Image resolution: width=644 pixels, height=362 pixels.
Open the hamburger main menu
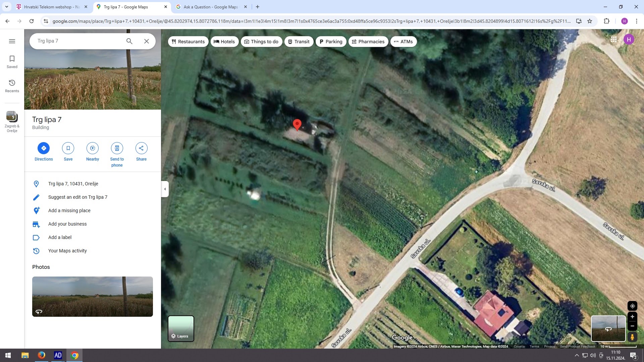click(x=12, y=41)
